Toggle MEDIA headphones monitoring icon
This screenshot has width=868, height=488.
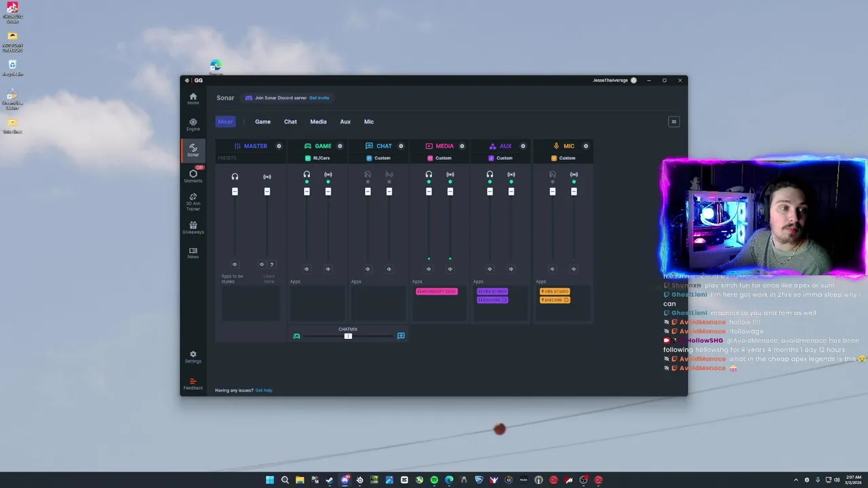pos(429,174)
